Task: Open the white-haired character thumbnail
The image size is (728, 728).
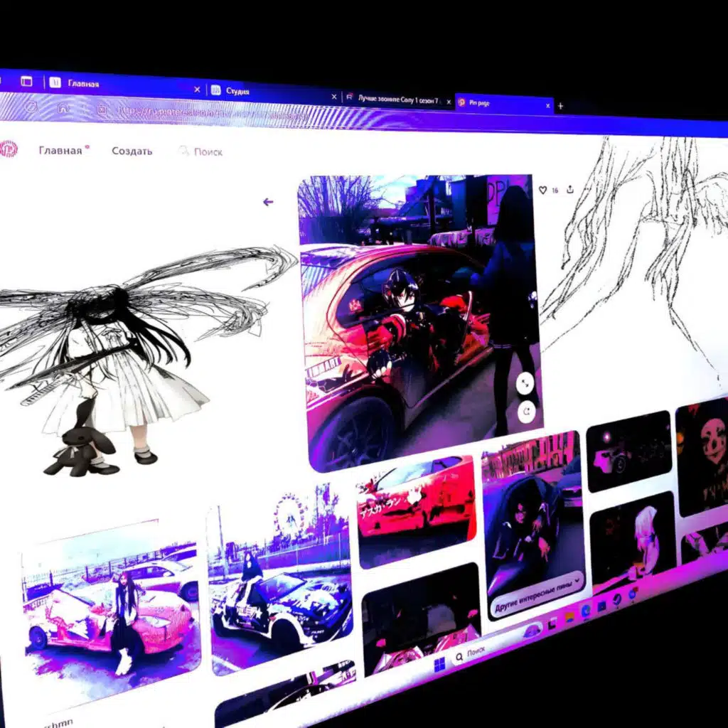Action: pyautogui.click(x=633, y=542)
